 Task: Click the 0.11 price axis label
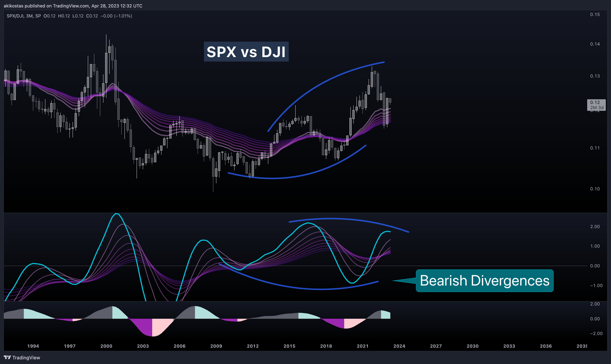pos(595,148)
